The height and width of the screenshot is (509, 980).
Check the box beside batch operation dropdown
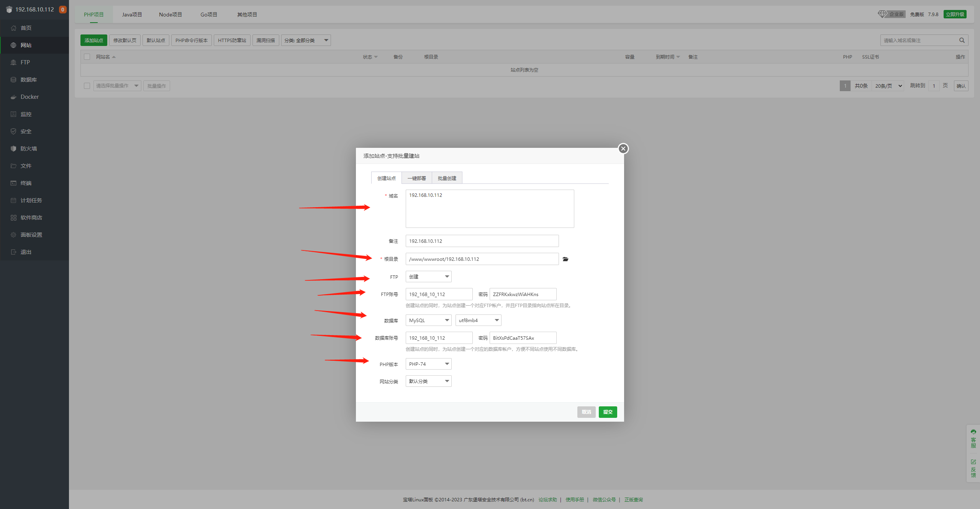point(87,86)
